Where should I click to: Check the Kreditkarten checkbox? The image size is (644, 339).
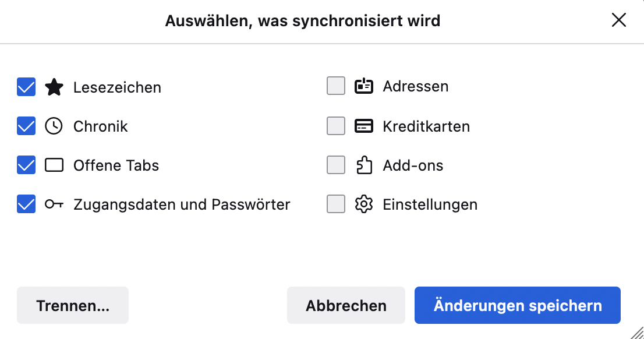tap(336, 126)
